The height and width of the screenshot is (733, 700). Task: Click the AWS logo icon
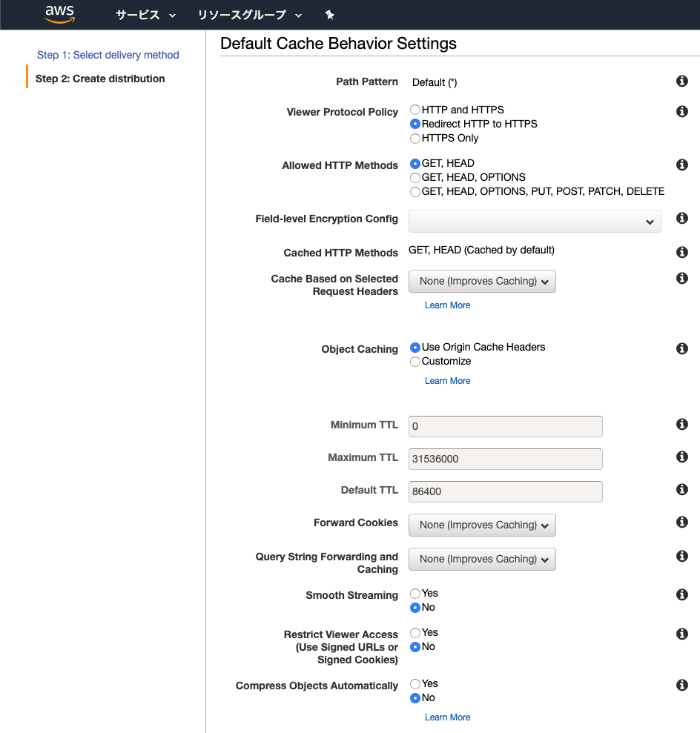(60, 13)
